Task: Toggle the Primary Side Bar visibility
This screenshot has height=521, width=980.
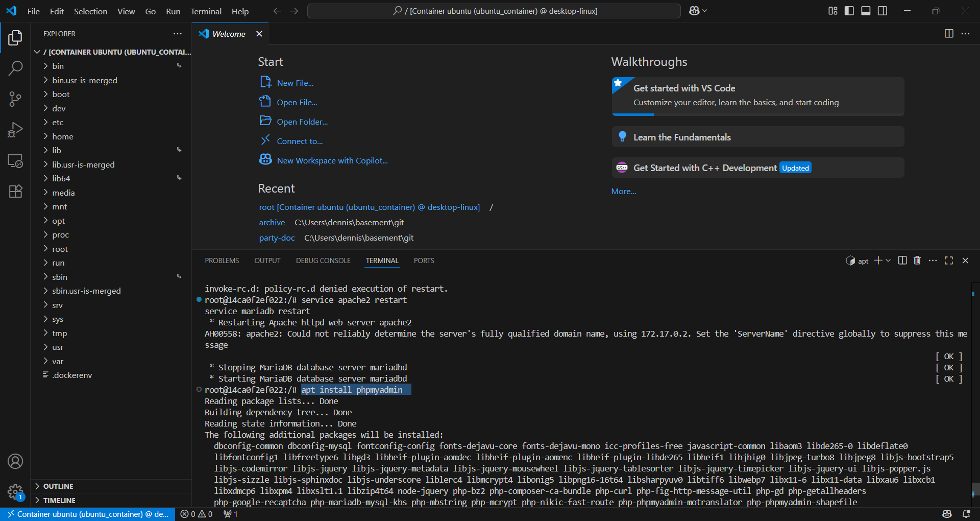Action: click(x=849, y=11)
